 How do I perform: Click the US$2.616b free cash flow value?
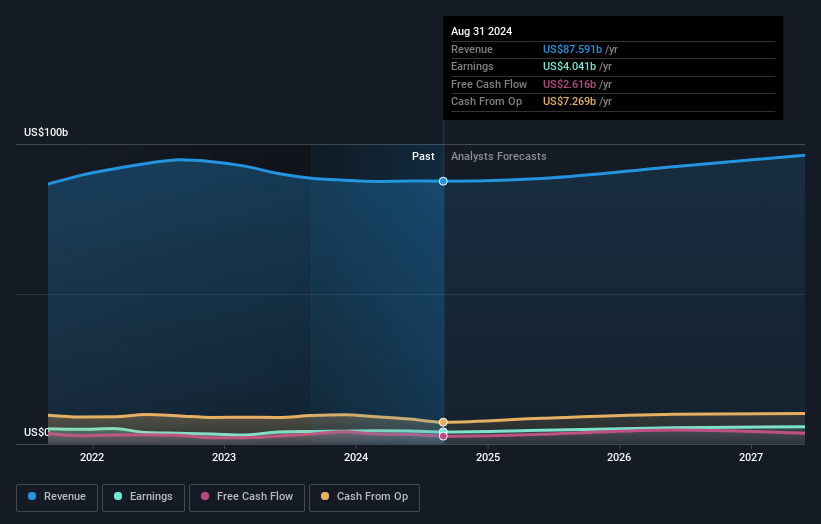click(x=569, y=84)
